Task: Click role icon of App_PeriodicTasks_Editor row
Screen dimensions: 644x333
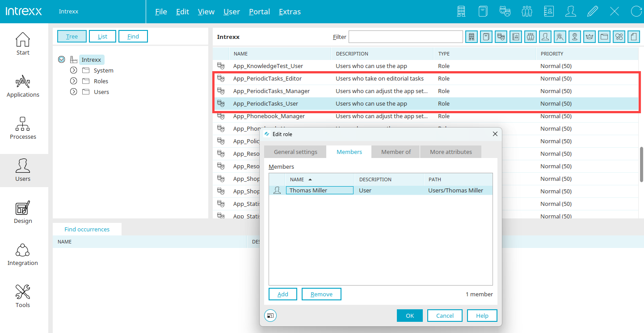Action: click(221, 78)
